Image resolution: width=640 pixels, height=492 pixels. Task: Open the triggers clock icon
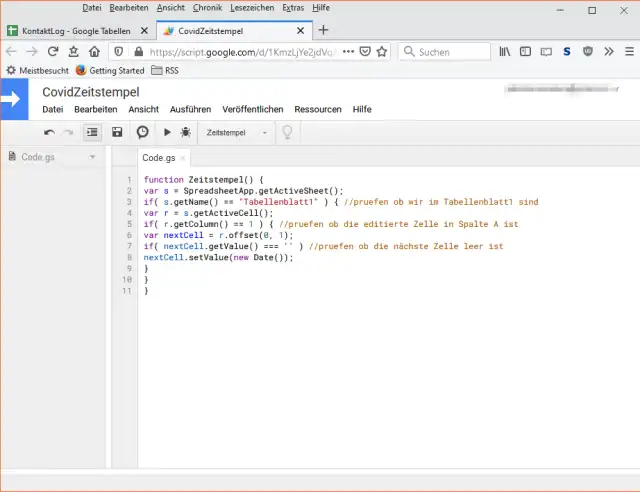(x=143, y=132)
